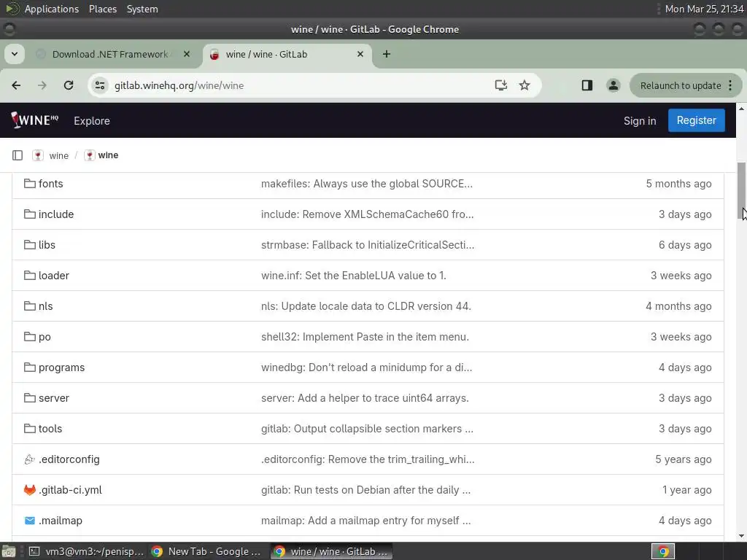Click the scrollbar down arrow

coord(741,536)
